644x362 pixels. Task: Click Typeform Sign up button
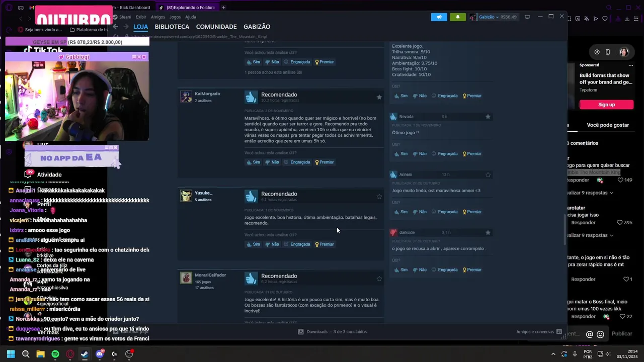606,105
